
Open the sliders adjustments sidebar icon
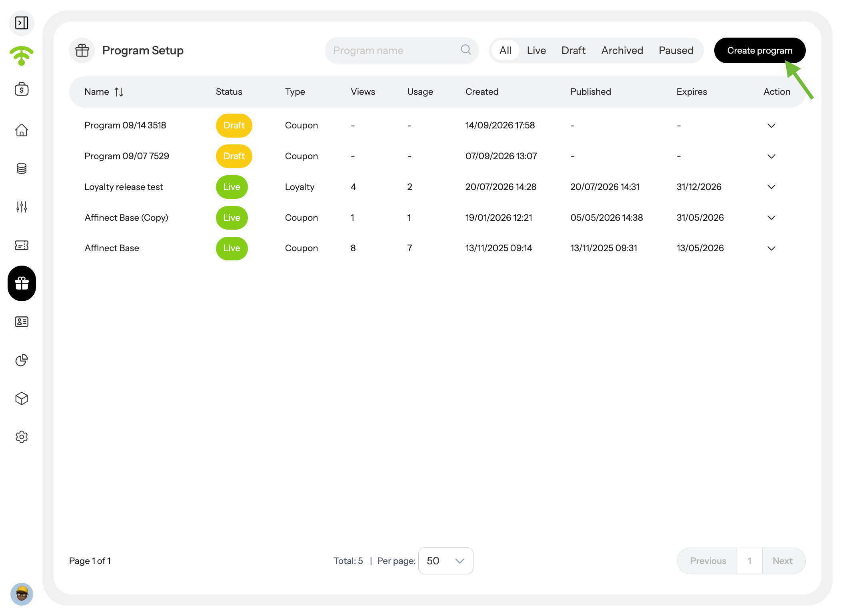22,207
